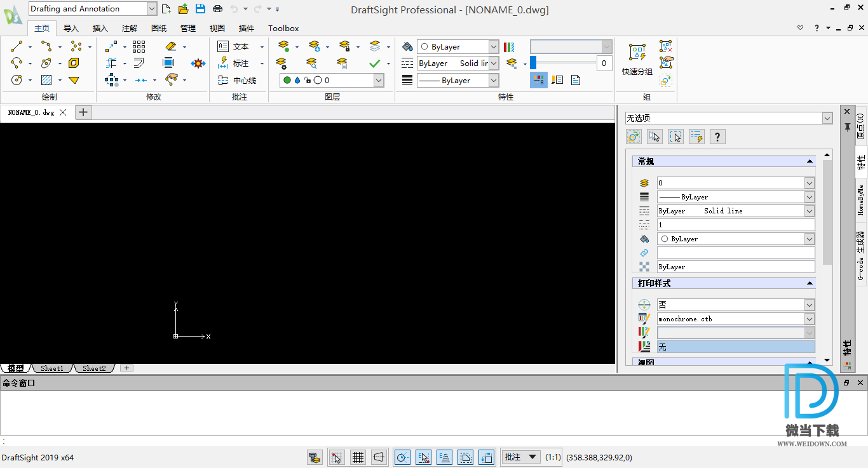868x468 pixels.
Task: Click the Print icon in quick access toolbar
Action: point(217,9)
